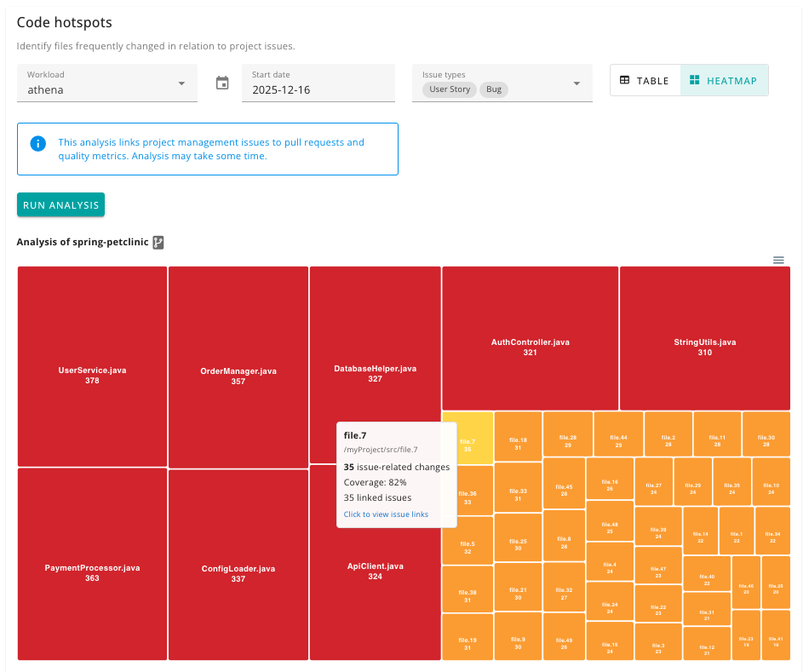Open the date picker calendar icon
809x672 pixels.
click(222, 83)
